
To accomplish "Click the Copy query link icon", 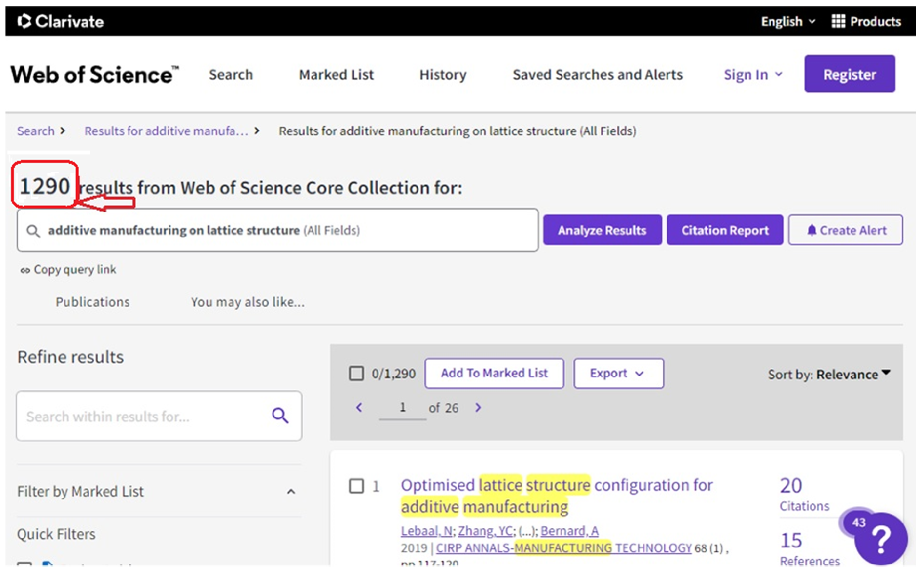I will coord(25,270).
